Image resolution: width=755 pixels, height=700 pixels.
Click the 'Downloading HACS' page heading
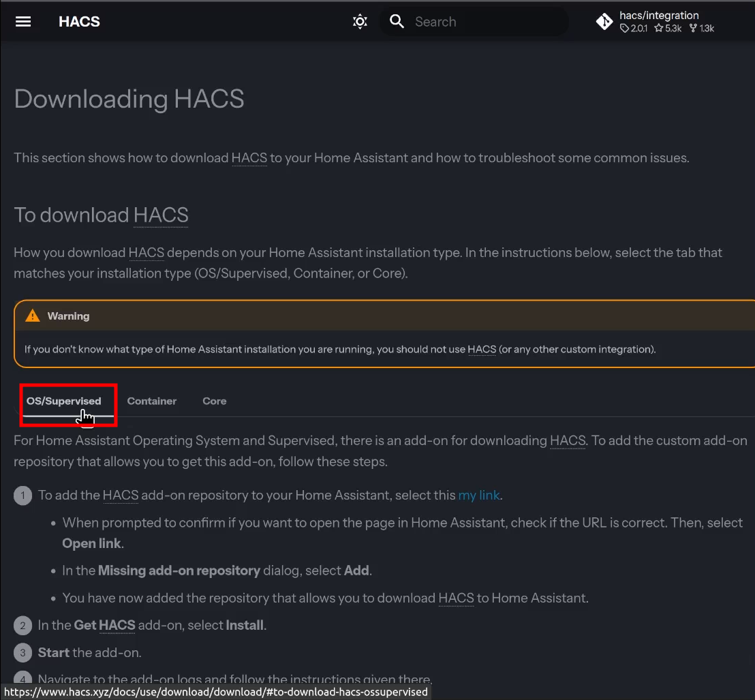tap(129, 100)
